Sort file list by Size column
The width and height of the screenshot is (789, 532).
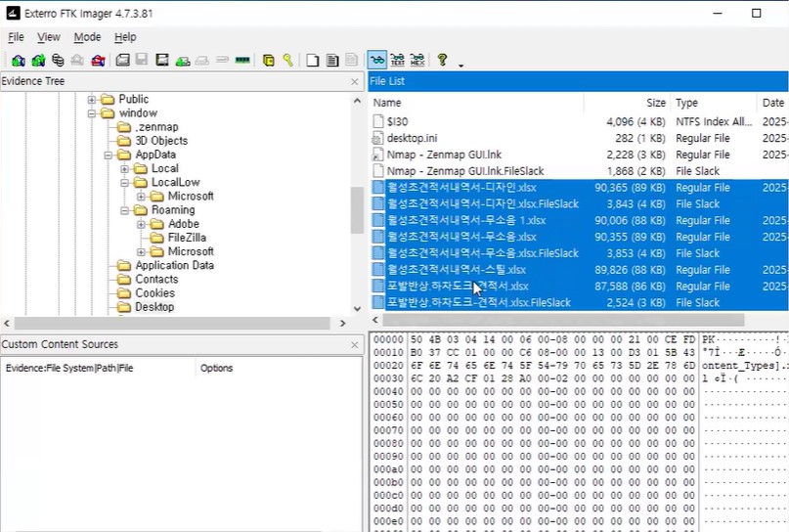[627, 103]
